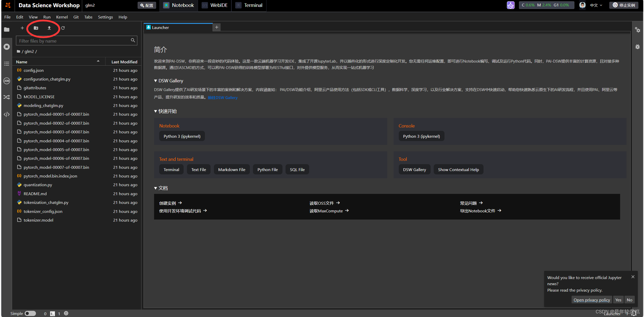The image size is (644, 317).
Task: Open the File menu
Action: point(7,17)
